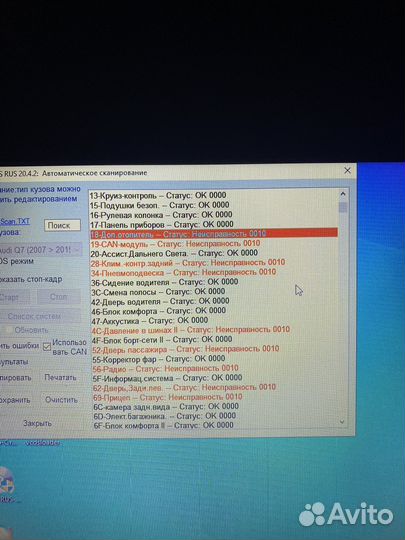Click the Список систем button
This screenshot has width=405, height=540.
34,316
